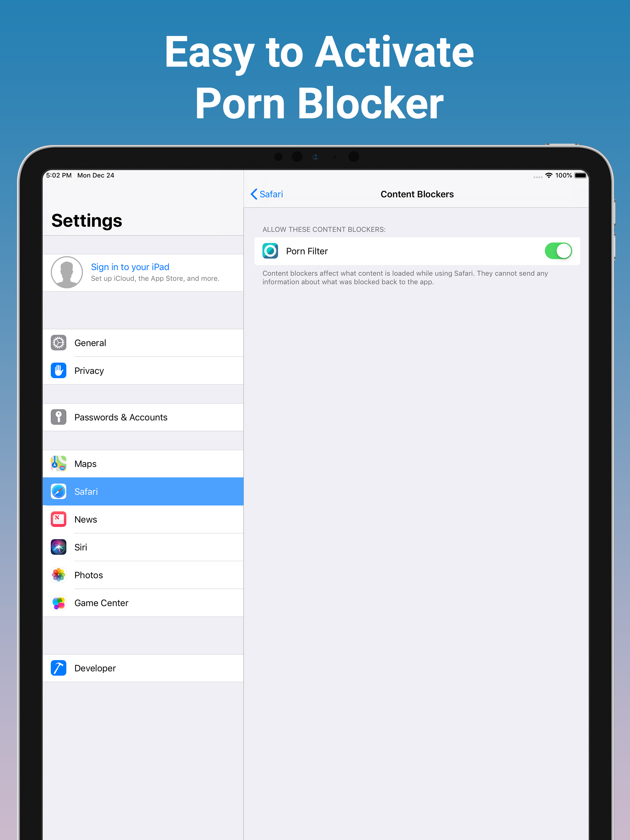
Task: Go back using the Safari chevron
Action: [254, 194]
